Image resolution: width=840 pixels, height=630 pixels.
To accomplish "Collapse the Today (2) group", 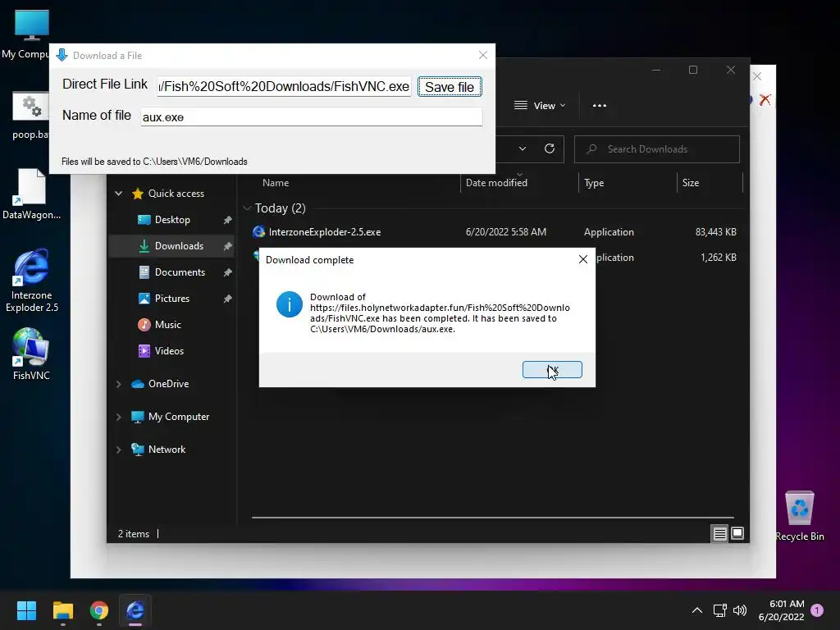I will [247, 208].
